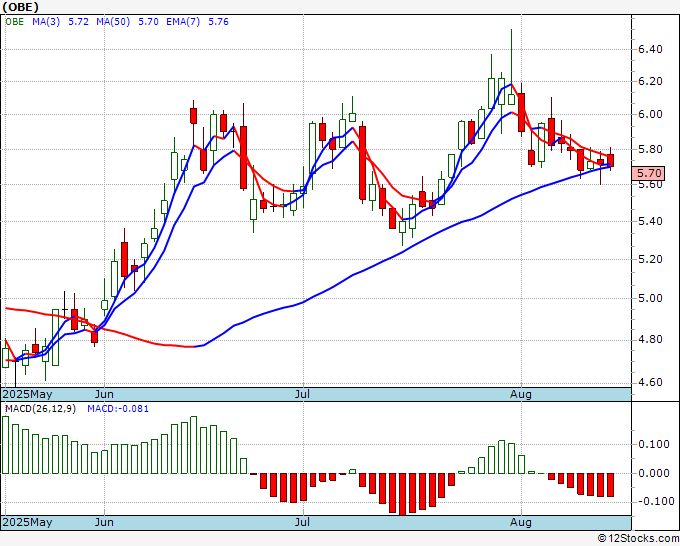The height and width of the screenshot is (546, 680).
Task: Click the 4.80 price axis label
Action: [650, 339]
